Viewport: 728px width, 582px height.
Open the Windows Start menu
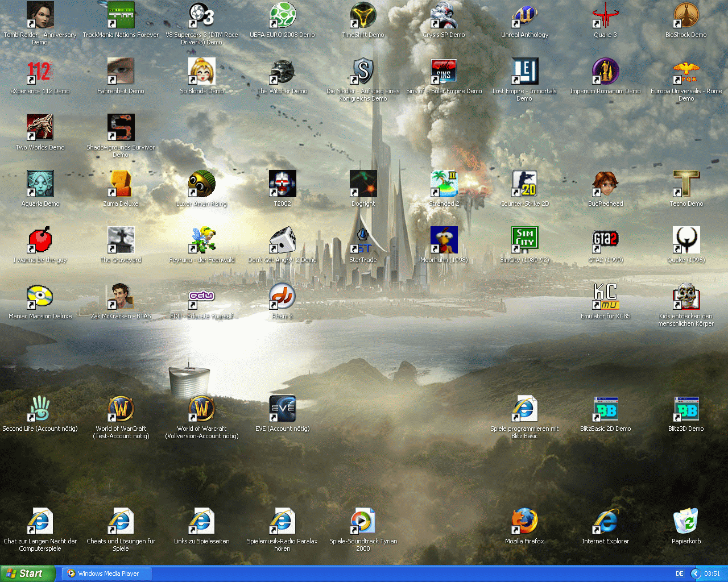tap(27, 573)
